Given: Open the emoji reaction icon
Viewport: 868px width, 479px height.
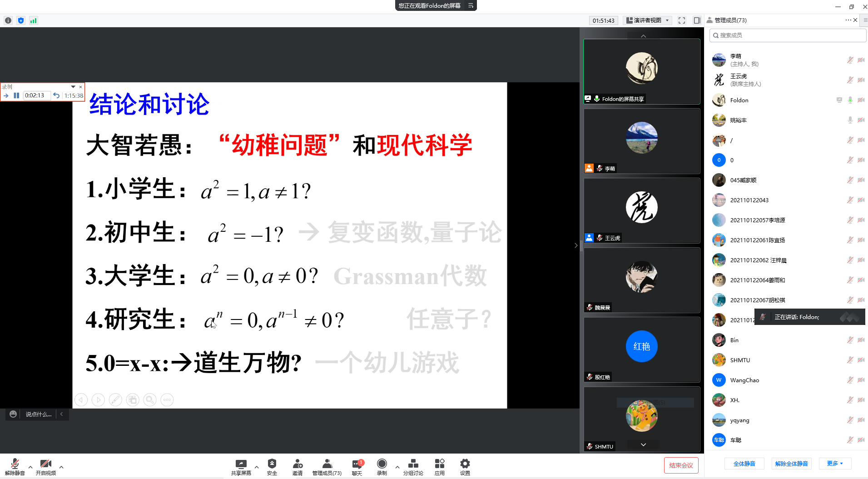Looking at the screenshot, I should 13,414.
